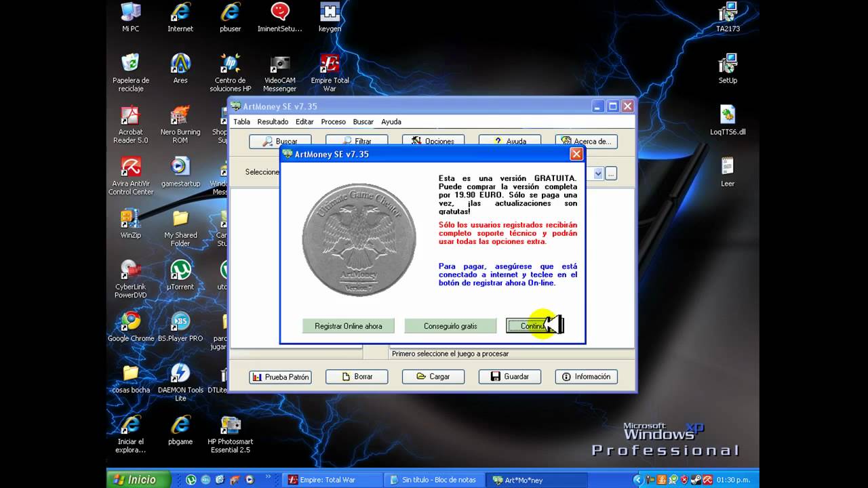Open the Internet Explorer icon labeled Internet
Screen dimensions: 868x488
click(180, 18)
